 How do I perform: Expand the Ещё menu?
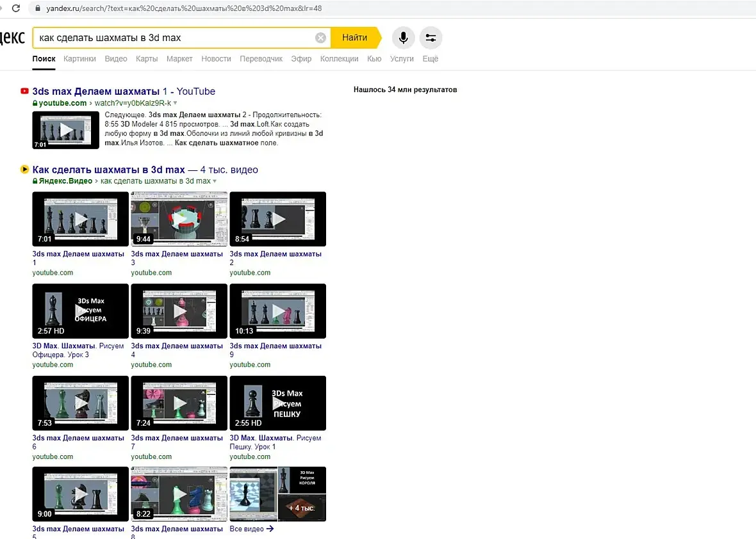[x=430, y=59]
